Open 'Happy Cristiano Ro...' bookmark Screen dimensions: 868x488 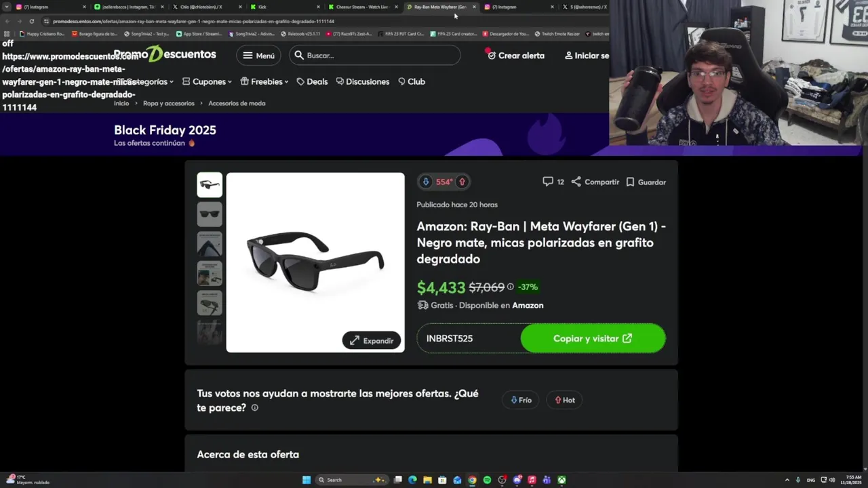(42, 33)
